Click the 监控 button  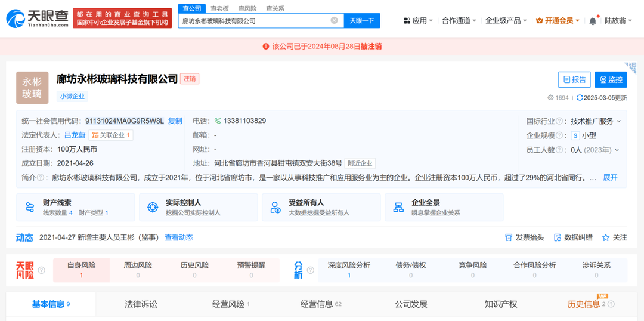[x=611, y=80]
